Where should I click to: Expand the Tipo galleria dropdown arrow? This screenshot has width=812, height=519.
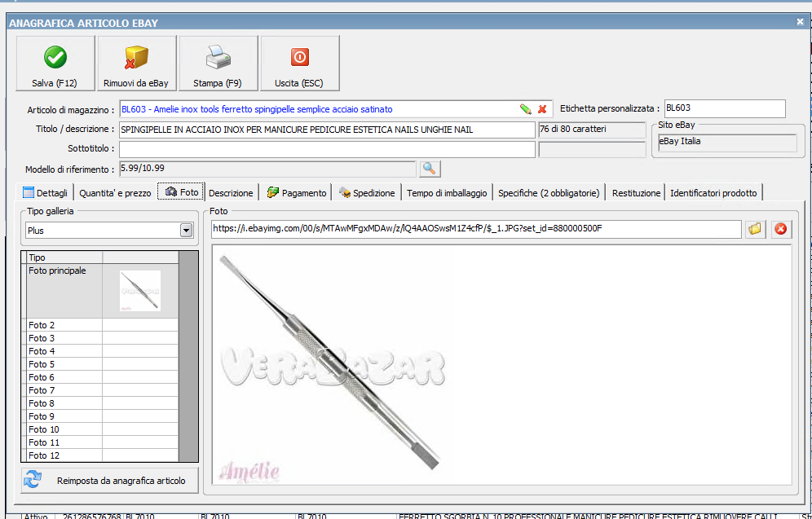(x=187, y=231)
